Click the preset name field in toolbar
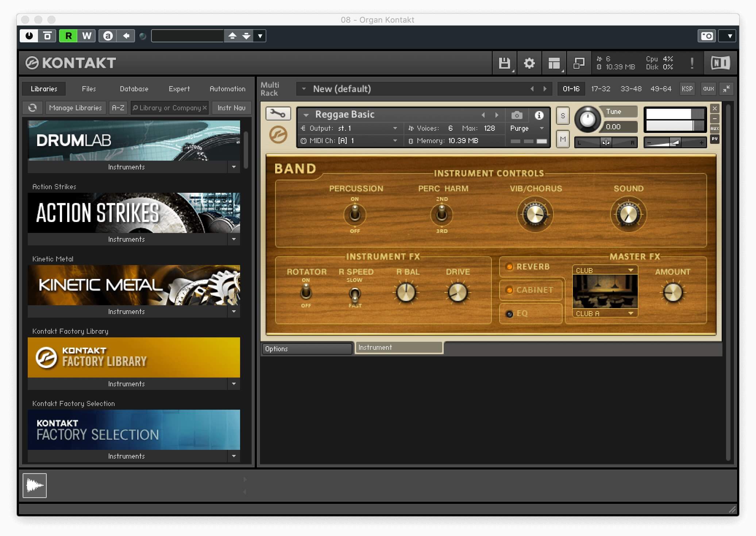This screenshot has height=536, width=756. click(187, 36)
